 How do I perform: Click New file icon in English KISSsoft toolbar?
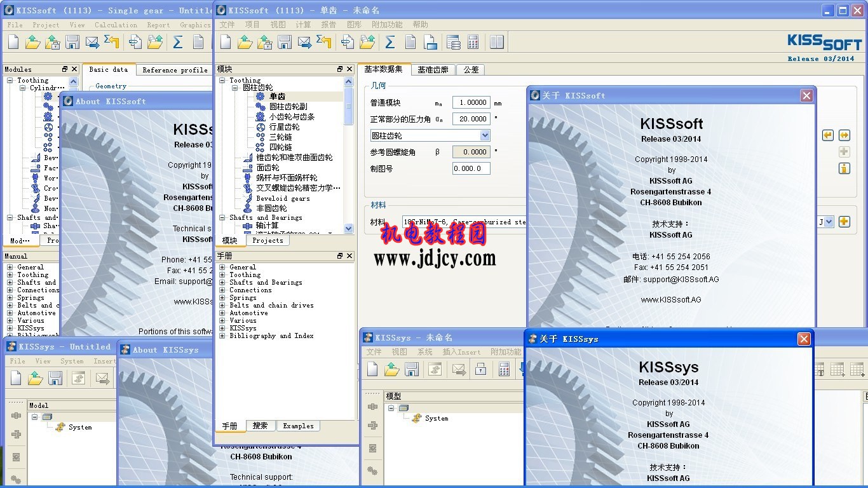[13, 43]
